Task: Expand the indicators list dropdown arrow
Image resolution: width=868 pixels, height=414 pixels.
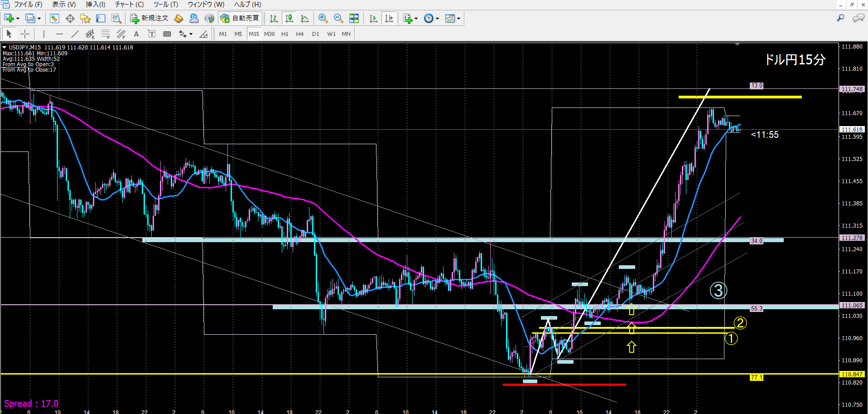Action: pos(416,19)
